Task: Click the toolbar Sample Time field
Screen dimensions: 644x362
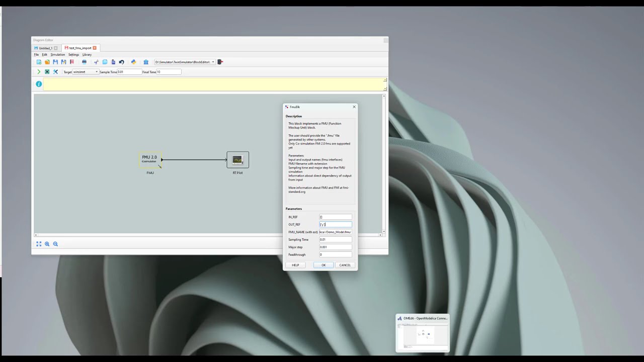Action: coord(129,72)
